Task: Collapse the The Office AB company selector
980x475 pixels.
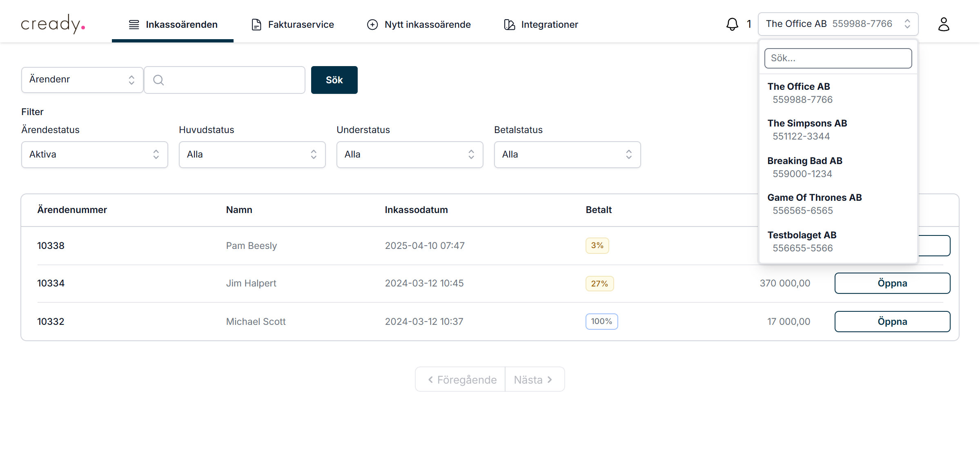Action: click(838, 24)
